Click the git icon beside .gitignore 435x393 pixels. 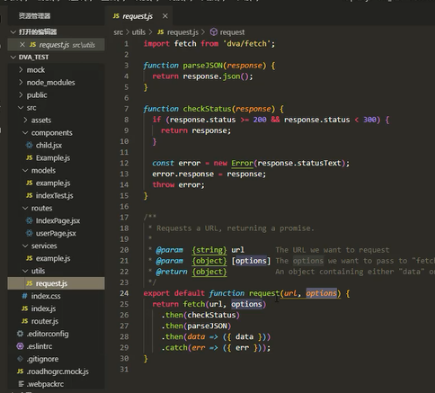20,359
